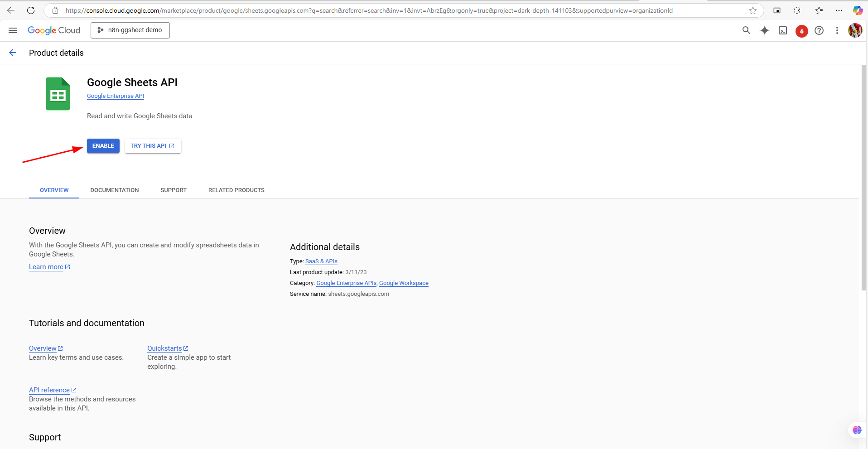Go back in the browser
Viewport: 868px width, 449px height.
coord(11,10)
